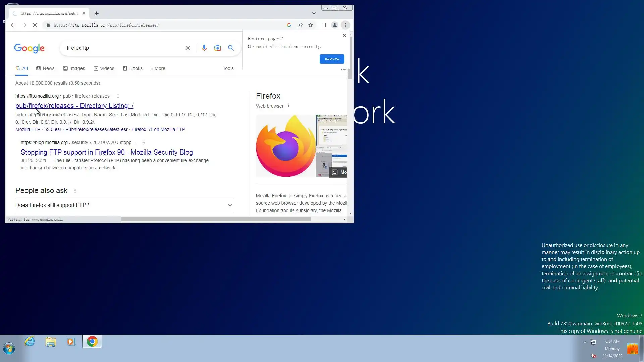Open Internet Explorer from taskbar
This screenshot has height=362, width=644.
[x=30, y=342]
